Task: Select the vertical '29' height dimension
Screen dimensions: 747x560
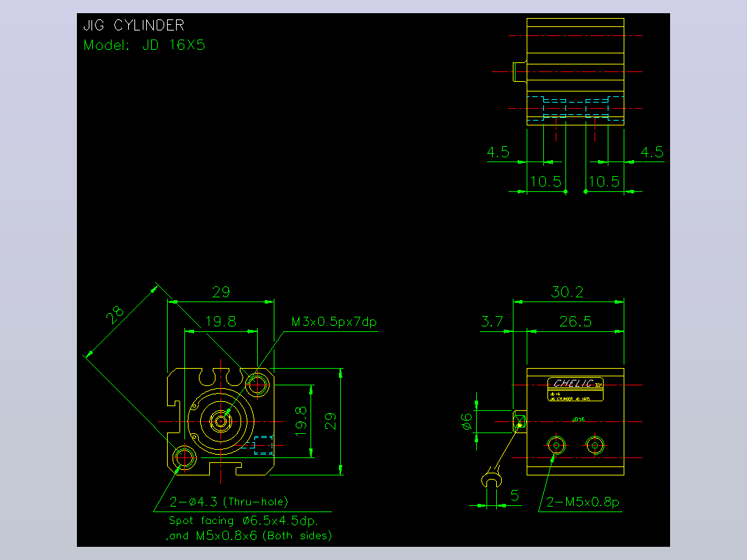Action: 330,421
